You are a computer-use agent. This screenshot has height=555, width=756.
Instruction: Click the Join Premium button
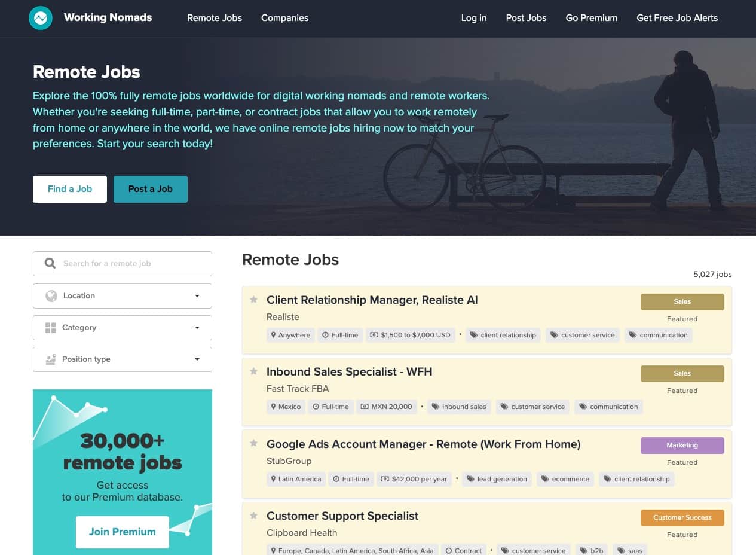point(122,532)
